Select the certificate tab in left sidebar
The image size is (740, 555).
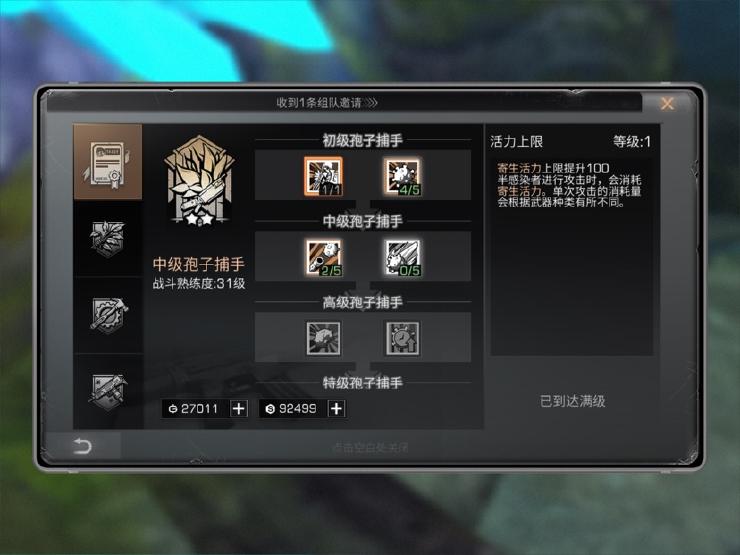[x=108, y=162]
